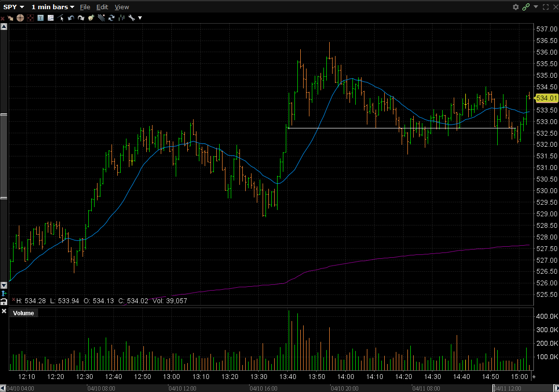
Task: Click the 400.0K volume axis label
Action: click(547, 316)
